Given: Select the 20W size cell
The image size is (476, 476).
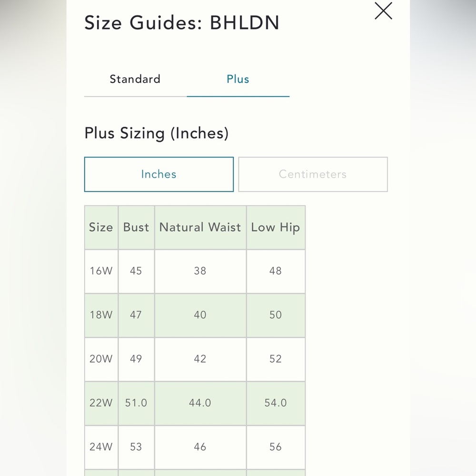Looking at the screenshot, I should (x=101, y=359).
